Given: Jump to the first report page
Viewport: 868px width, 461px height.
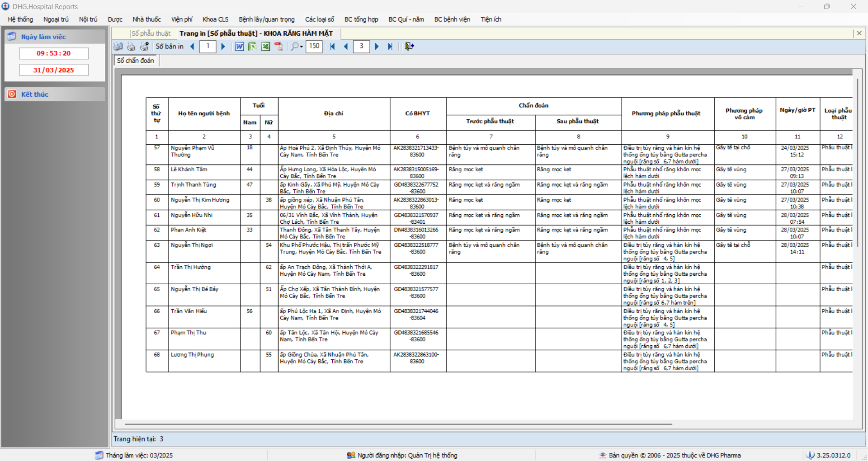Looking at the screenshot, I should click(x=332, y=47).
